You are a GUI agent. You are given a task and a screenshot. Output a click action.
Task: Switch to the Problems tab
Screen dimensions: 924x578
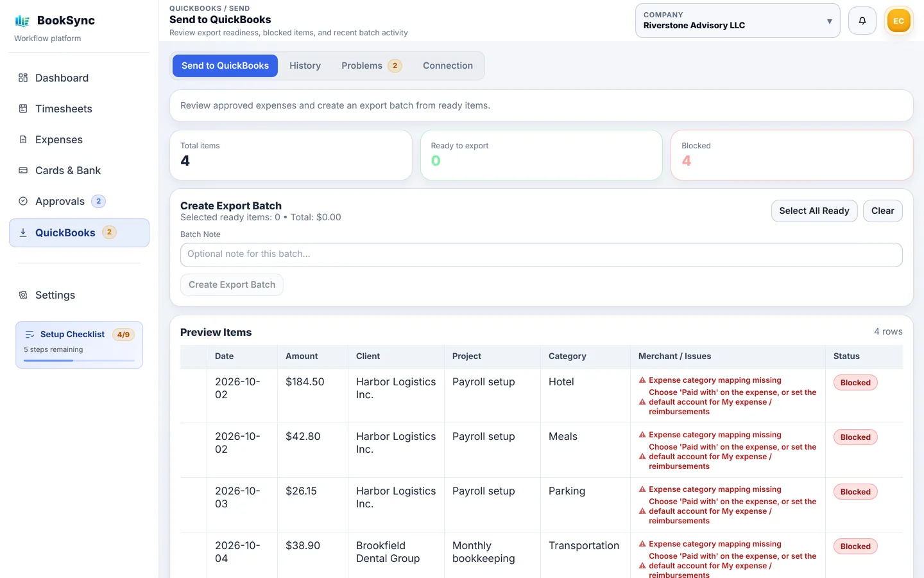point(372,66)
